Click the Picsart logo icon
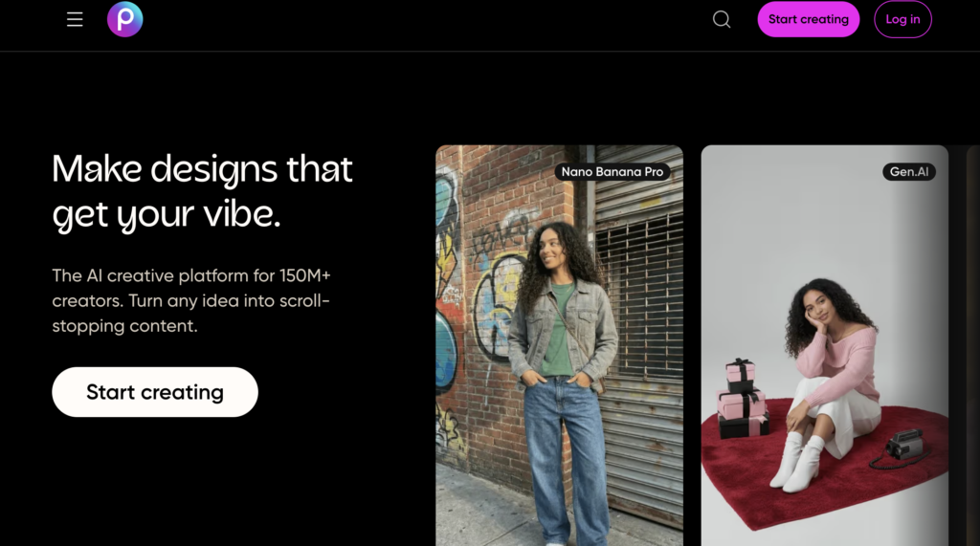The width and height of the screenshot is (980, 546). 125,19
